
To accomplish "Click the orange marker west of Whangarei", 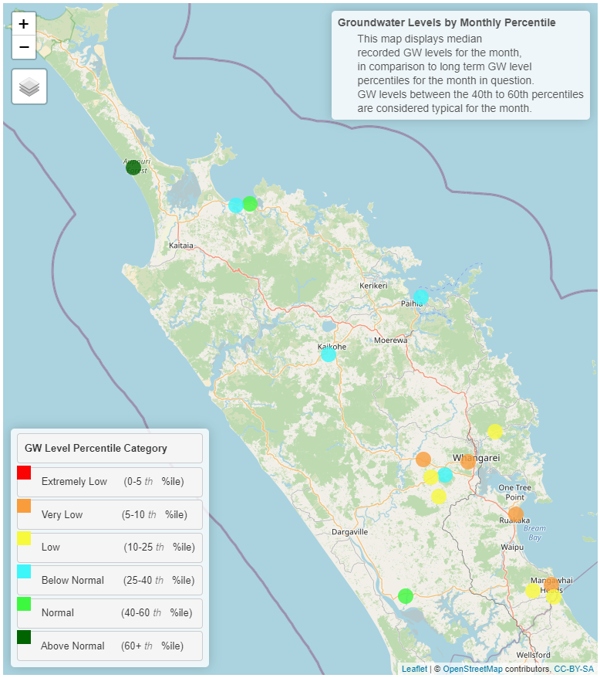I will click(423, 459).
